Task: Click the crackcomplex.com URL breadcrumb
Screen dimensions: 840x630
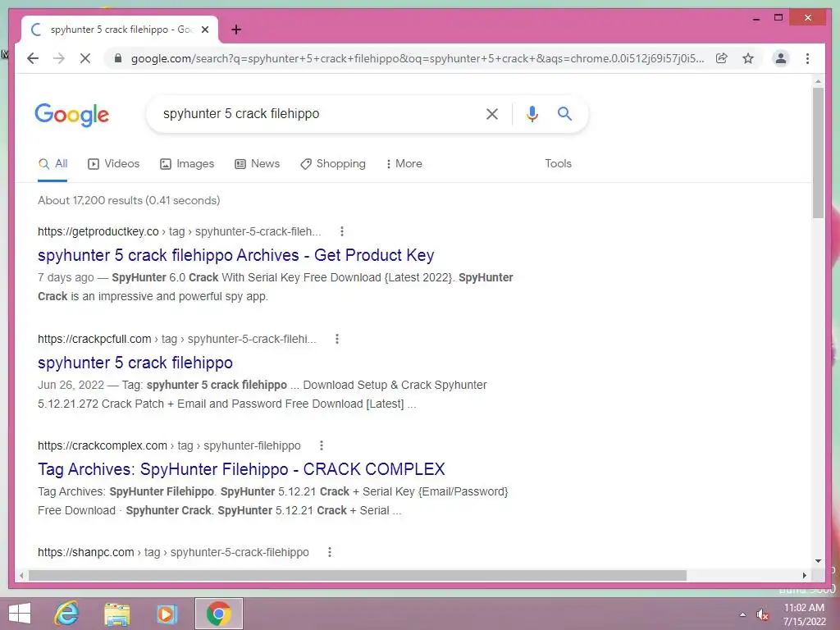Action: tap(169, 445)
